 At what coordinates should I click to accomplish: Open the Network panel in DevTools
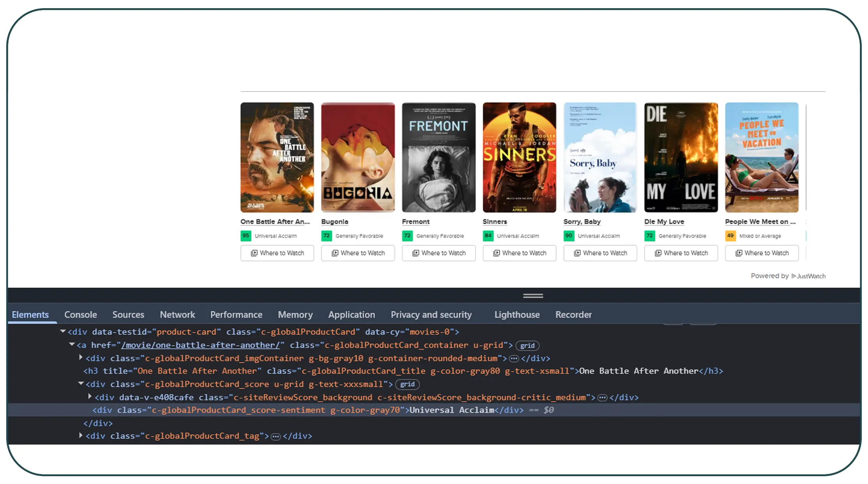(177, 315)
